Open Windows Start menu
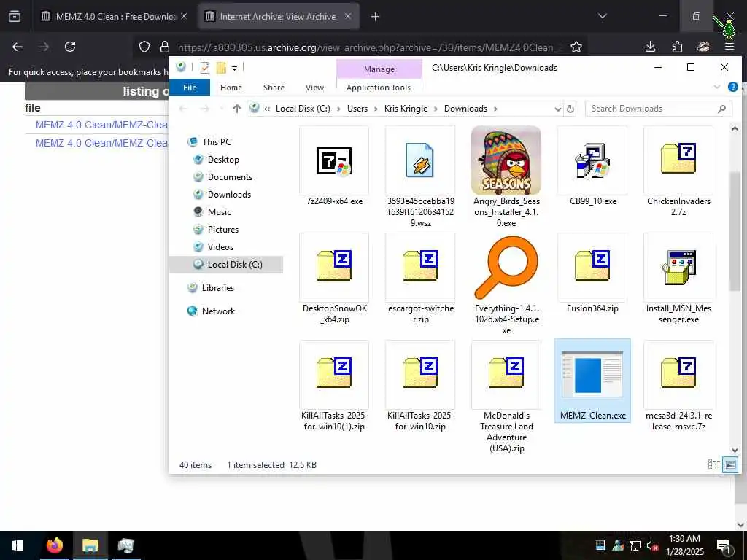The height and width of the screenshot is (560, 747). 18,545
